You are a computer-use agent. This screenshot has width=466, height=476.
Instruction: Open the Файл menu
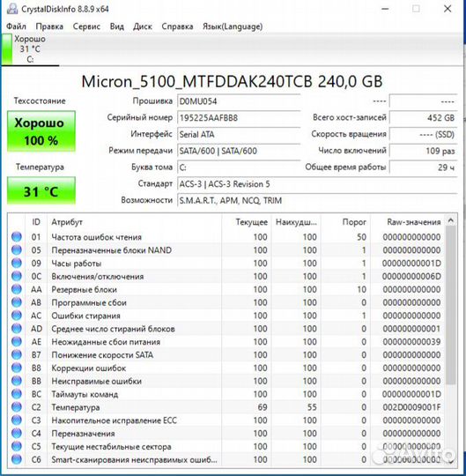tap(16, 26)
